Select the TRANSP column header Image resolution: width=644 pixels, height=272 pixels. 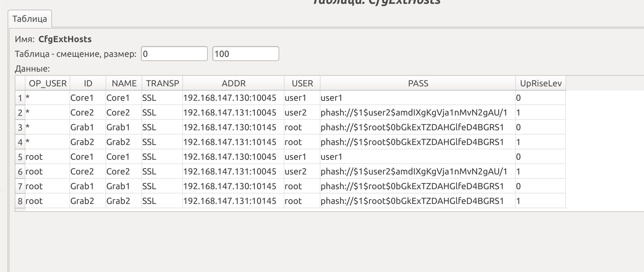click(x=162, y=83)
